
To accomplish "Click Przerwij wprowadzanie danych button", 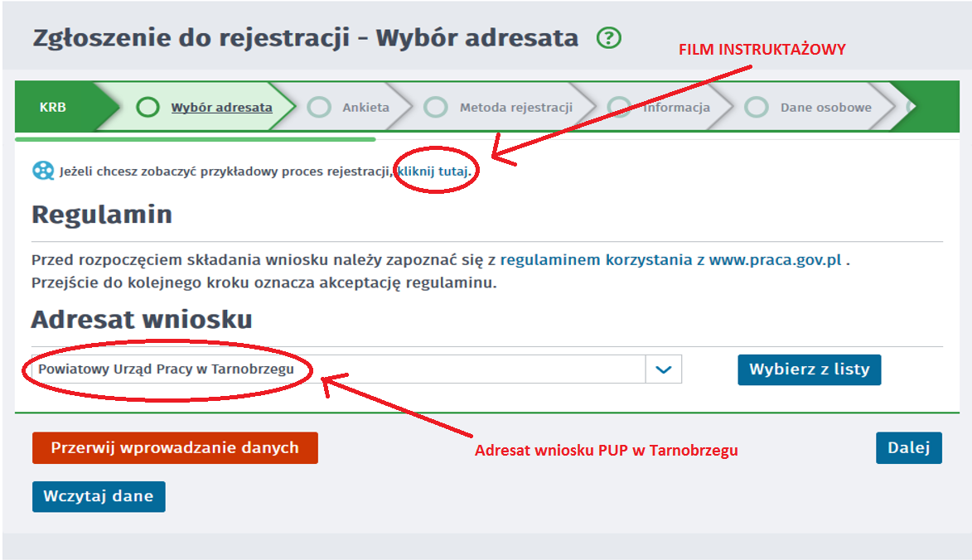I will (175, 448).
